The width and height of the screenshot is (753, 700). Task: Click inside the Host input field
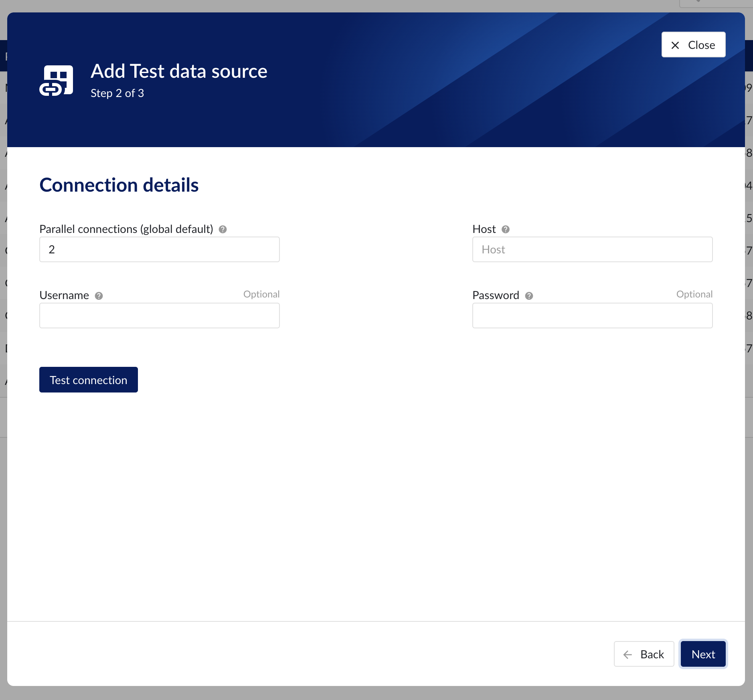pos(592,249)
